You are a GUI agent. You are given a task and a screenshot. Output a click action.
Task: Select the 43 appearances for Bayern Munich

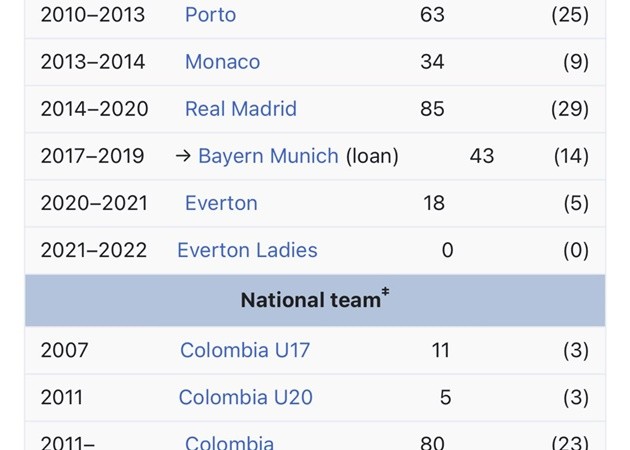(x=482, y=156)
